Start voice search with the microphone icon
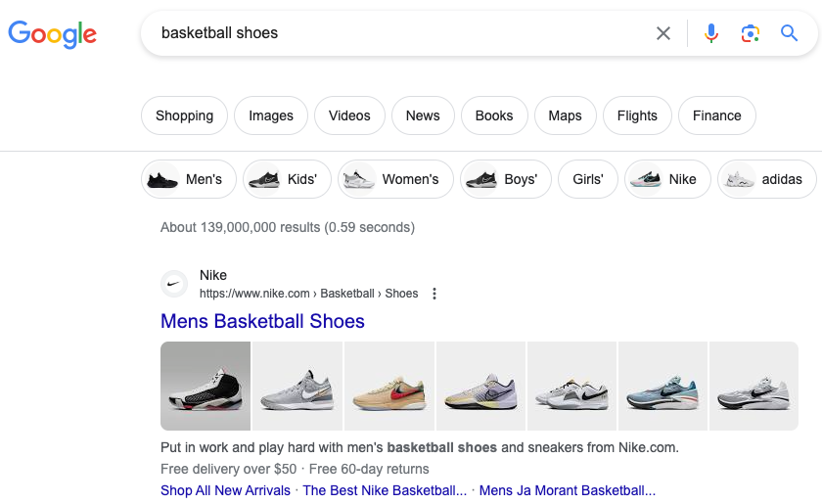This screenshot has width=822, height=504. (x=710, y=33)
